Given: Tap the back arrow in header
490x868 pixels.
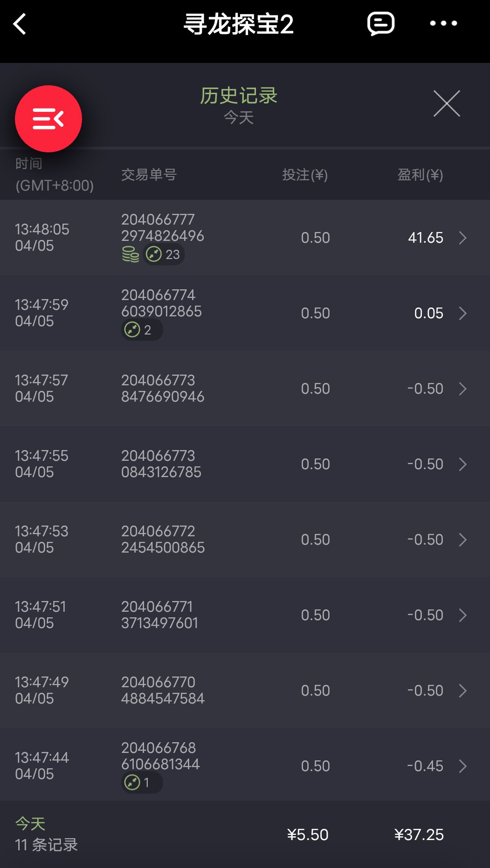Looking at the screenshot, I should coord(20,24).
